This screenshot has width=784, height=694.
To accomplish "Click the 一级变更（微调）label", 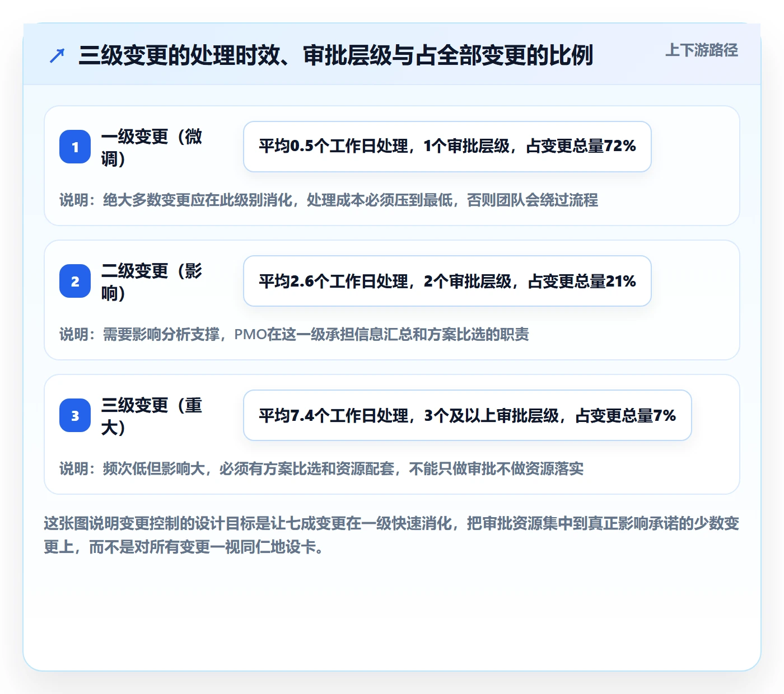I will pyautogui.click(x=152, y=147).
